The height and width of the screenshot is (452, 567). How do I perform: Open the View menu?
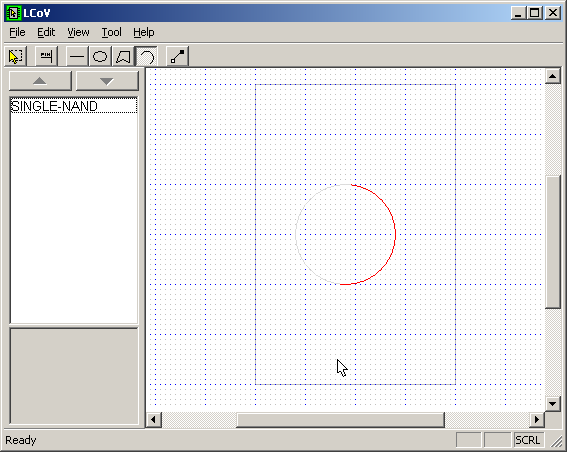point(78,33)
